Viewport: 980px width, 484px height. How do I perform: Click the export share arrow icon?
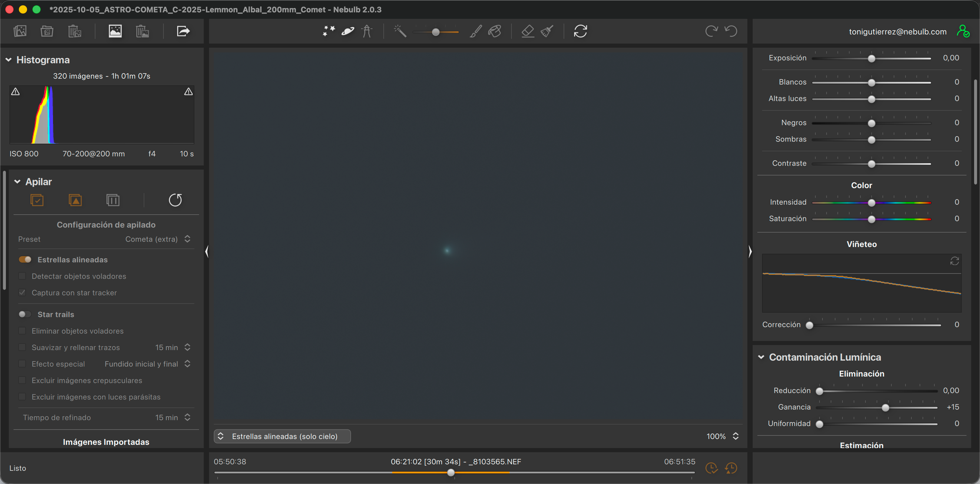click(183, 31)
